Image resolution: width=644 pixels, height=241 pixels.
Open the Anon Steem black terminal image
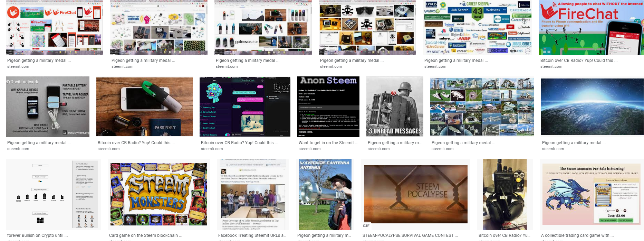[x=328, y=107]
